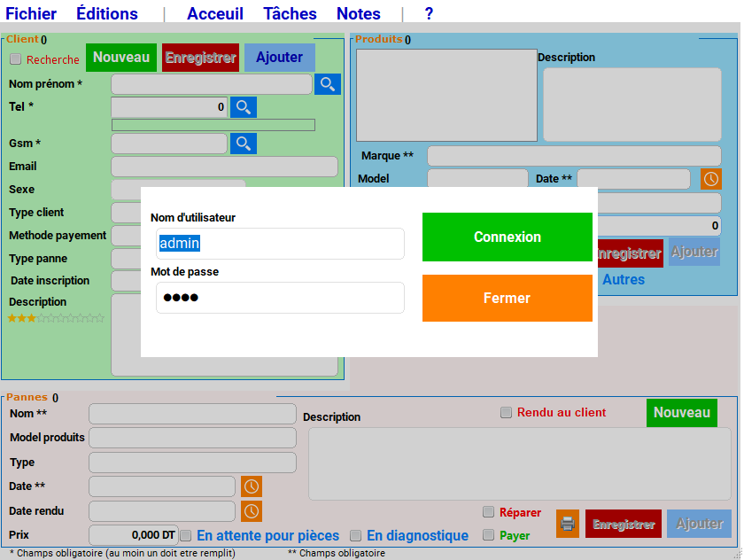Click the Email input field
This screenshot has height=560, width=744.
tap(224, 167)
